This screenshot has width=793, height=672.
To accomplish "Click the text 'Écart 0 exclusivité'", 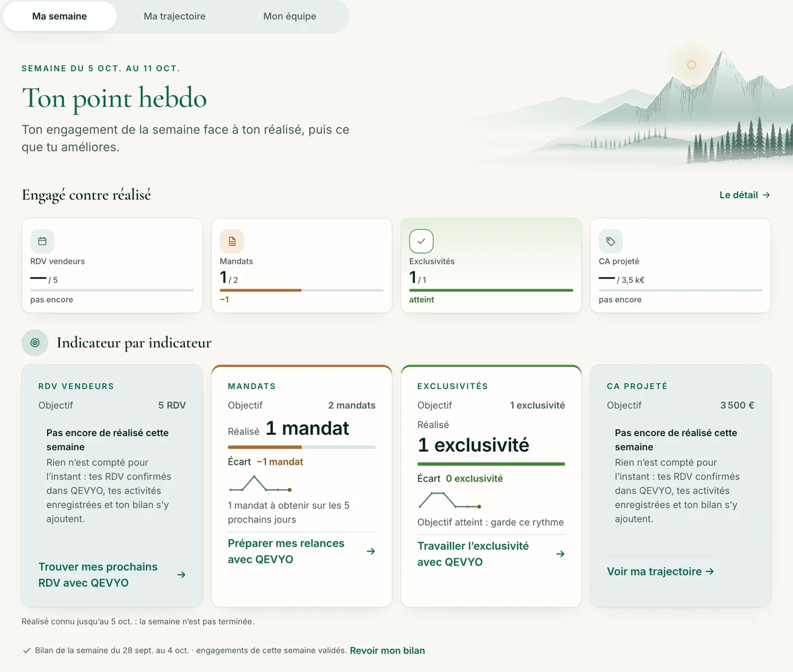I will [460, 478].
